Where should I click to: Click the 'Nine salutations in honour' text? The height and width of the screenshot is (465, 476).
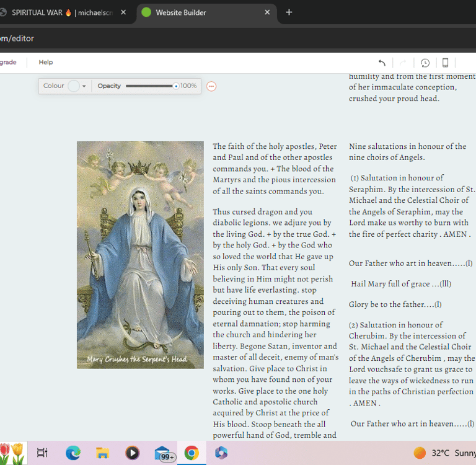(407, 151)
